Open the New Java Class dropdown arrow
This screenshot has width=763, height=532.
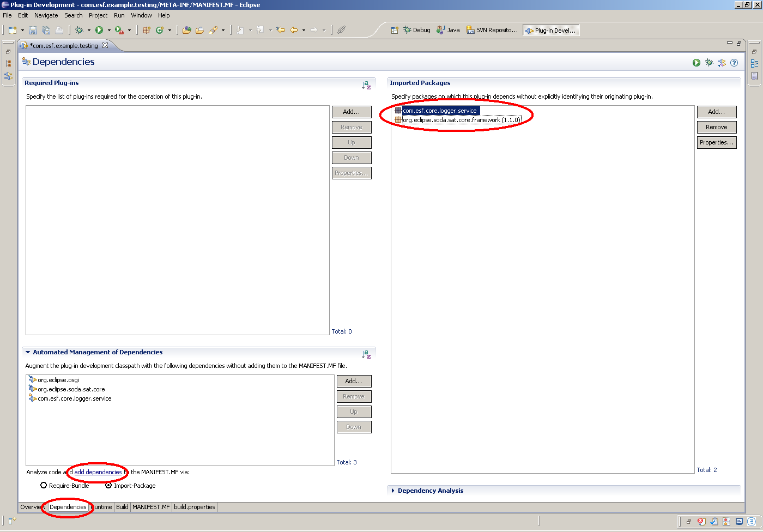tap(169, 30)
